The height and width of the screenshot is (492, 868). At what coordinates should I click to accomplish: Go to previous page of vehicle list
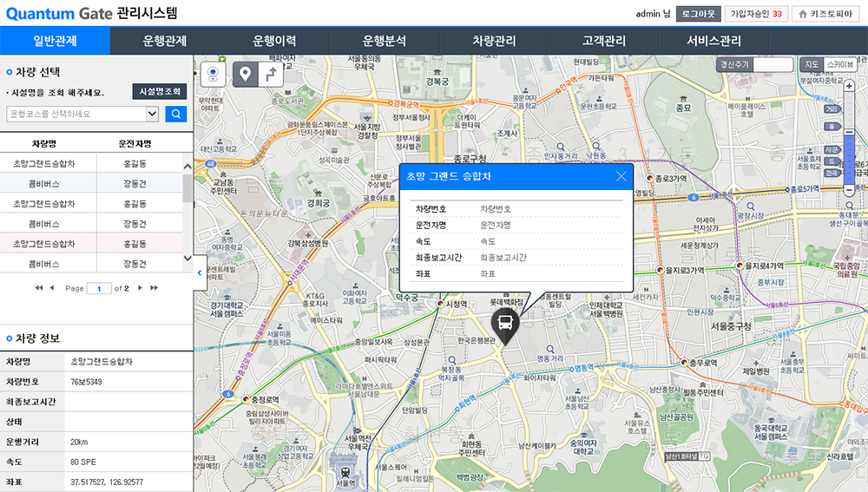52,288
